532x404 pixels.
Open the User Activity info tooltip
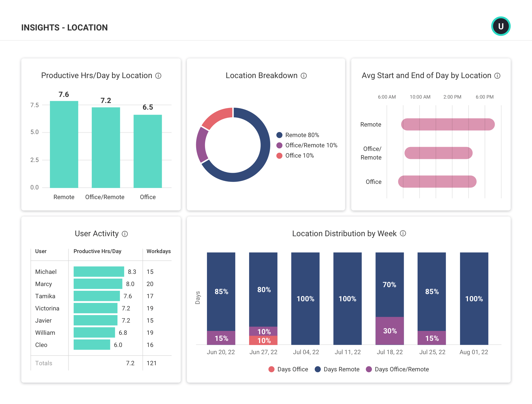pos(125,234)
